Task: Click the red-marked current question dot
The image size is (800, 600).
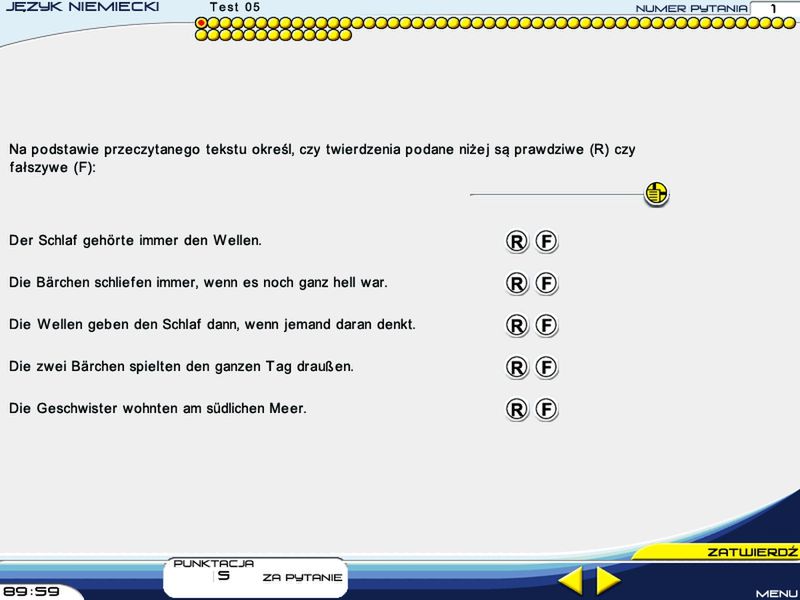Action: (201, 23)
